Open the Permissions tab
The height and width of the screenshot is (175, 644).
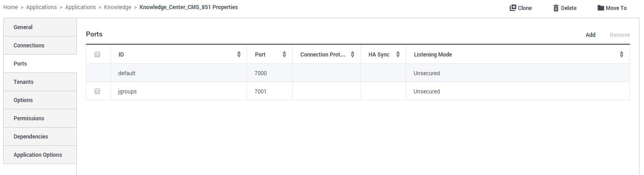pyautogui.click(x=40, y=118)
